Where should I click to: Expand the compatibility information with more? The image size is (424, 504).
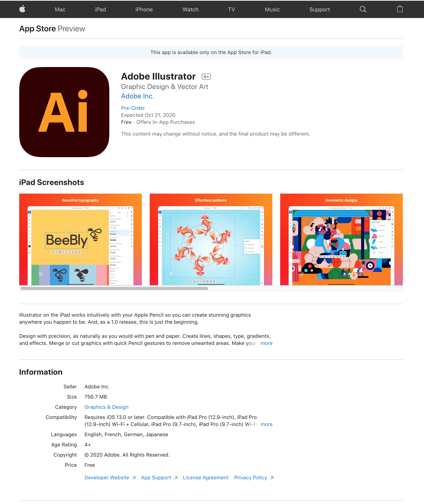tap(267, 424)
